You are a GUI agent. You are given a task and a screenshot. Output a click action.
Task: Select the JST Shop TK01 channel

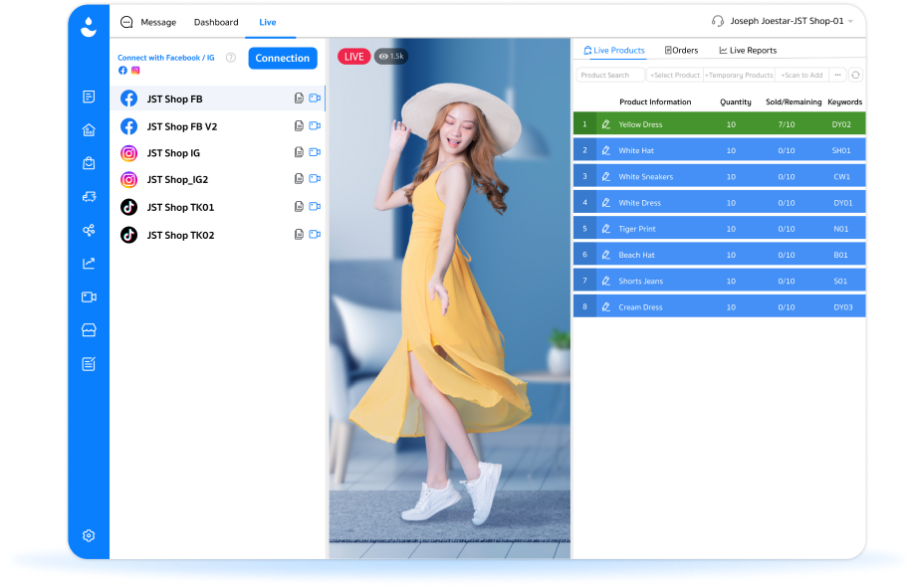[218, 207]
